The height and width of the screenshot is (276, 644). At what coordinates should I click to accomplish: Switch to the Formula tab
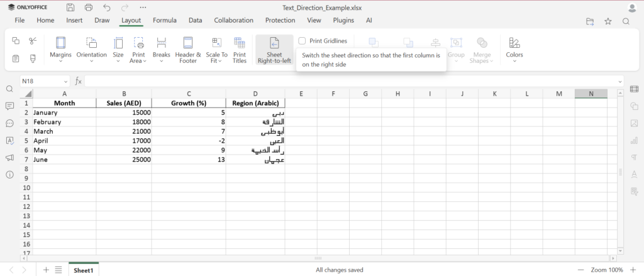pos(165,20)
